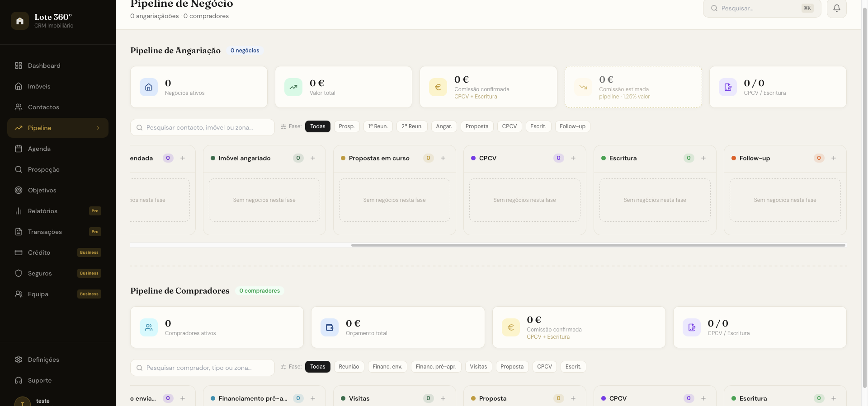Expand the Pipeline sidebar chevron
This screenshot has width=868, height=406.
(98, 128)
